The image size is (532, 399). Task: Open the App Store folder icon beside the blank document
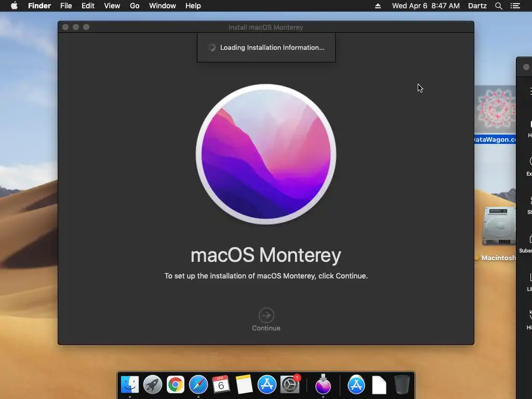[x=356, y=384]
